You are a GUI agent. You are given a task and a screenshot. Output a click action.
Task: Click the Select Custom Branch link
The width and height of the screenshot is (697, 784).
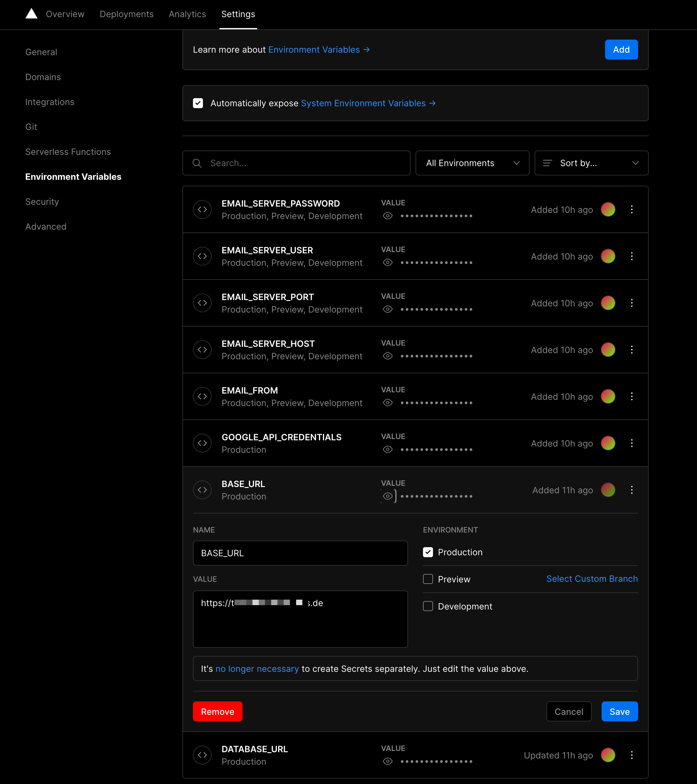pos(592,579)
